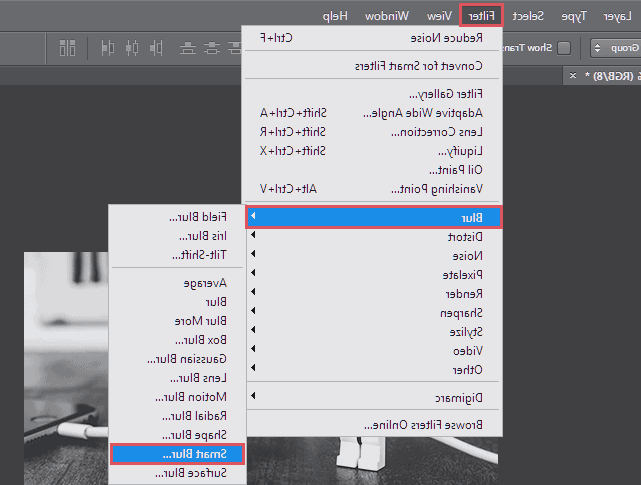Choose Blur More filter

pos(177,321)
